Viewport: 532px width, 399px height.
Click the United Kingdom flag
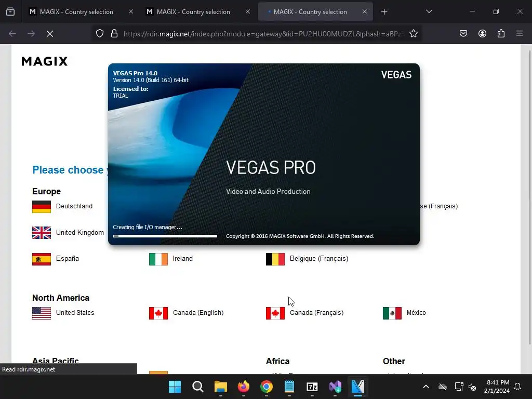click(42, 233)
